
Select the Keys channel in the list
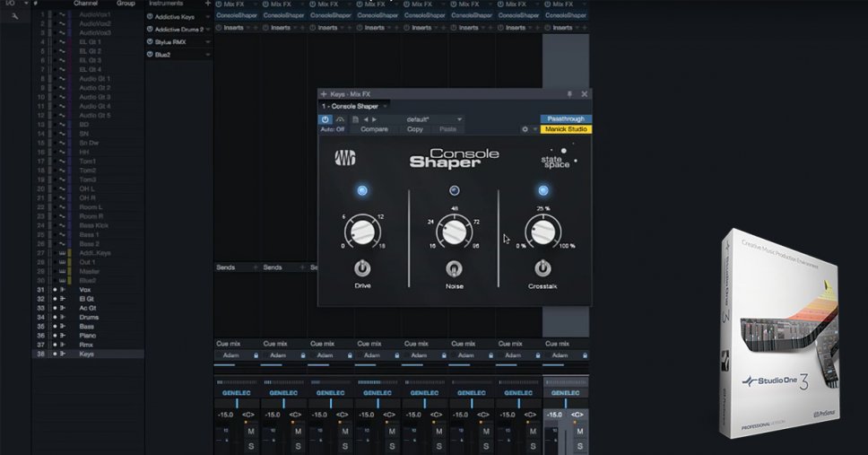(x=87, y=354)
